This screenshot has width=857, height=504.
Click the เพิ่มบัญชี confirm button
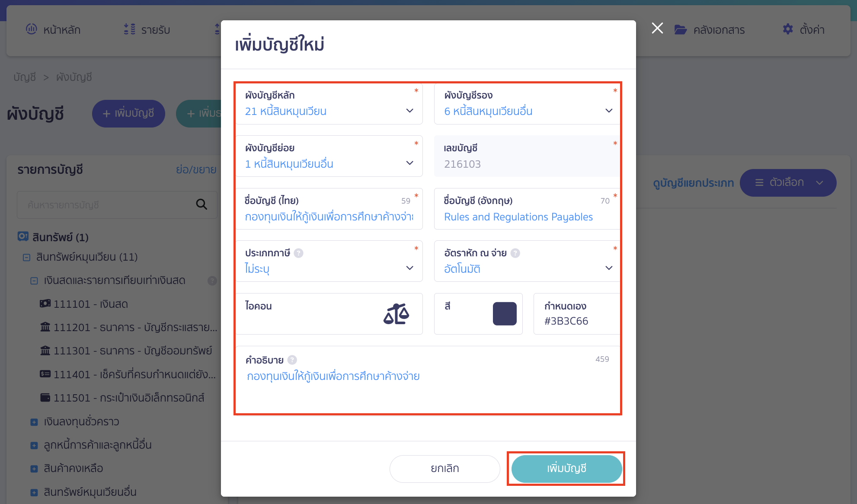point(566,469)
